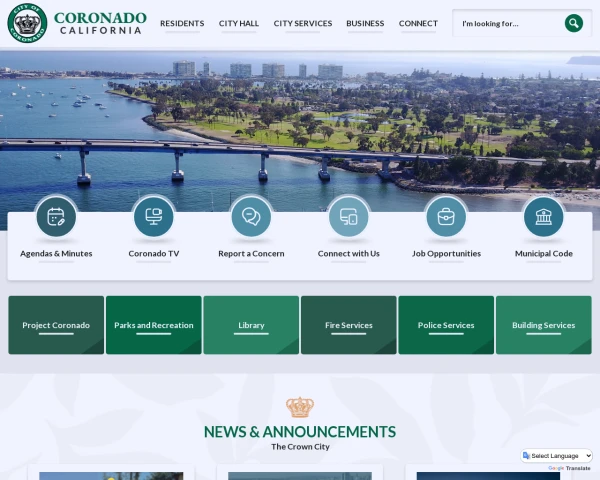Click the orange crown emblem above News
The width and height of the screenshot is (600, 480).
[x=300, y=407]
